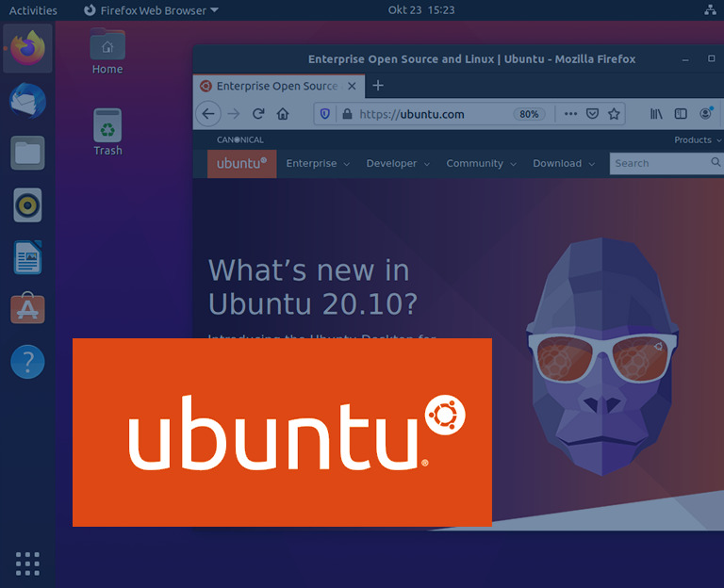Screen dimensions: 724x588
Task: Open the Firefox Library icon
Action: tap(656, 113)
